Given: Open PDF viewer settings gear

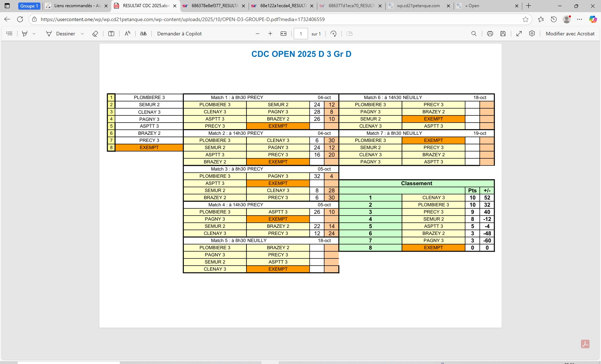Looking at the screenshot, I should (x=532, y=34).
